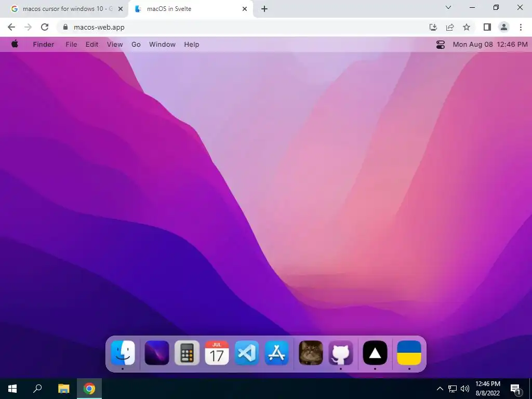Show hidden system tray icons

click(x=440, y=389)
